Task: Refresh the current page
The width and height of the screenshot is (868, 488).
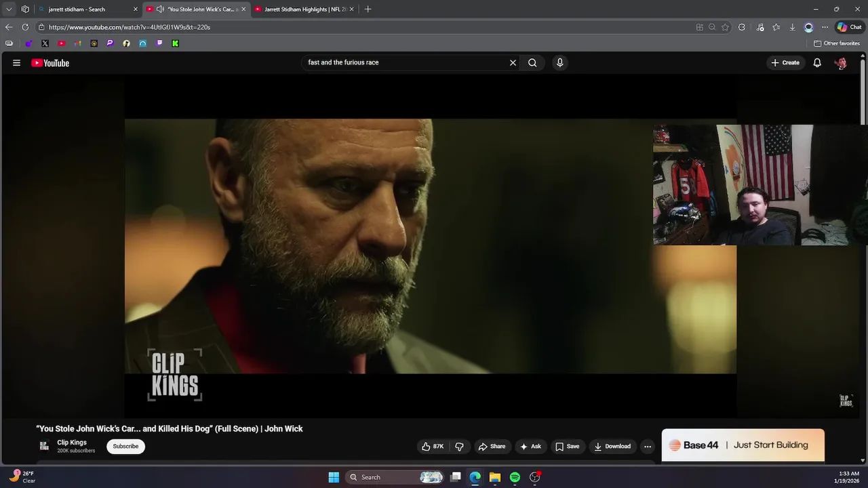Action: click(x=25, y=27)
